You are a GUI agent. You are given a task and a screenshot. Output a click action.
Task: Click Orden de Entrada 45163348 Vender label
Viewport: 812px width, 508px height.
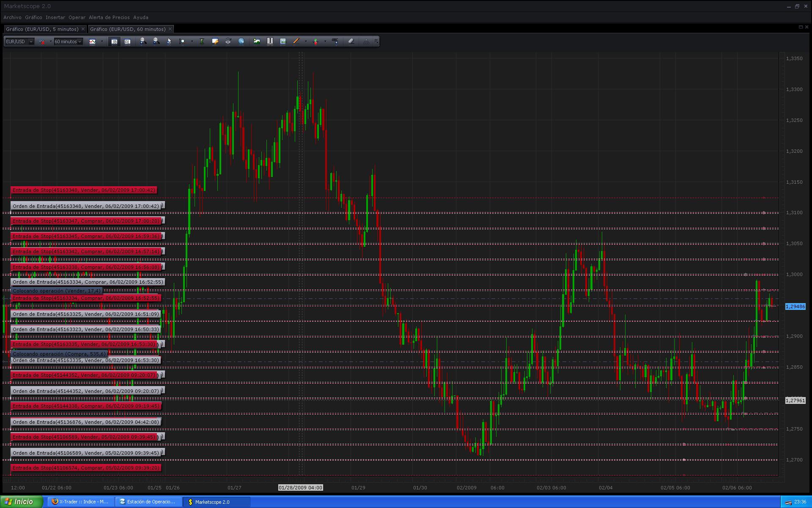[86, 206]
